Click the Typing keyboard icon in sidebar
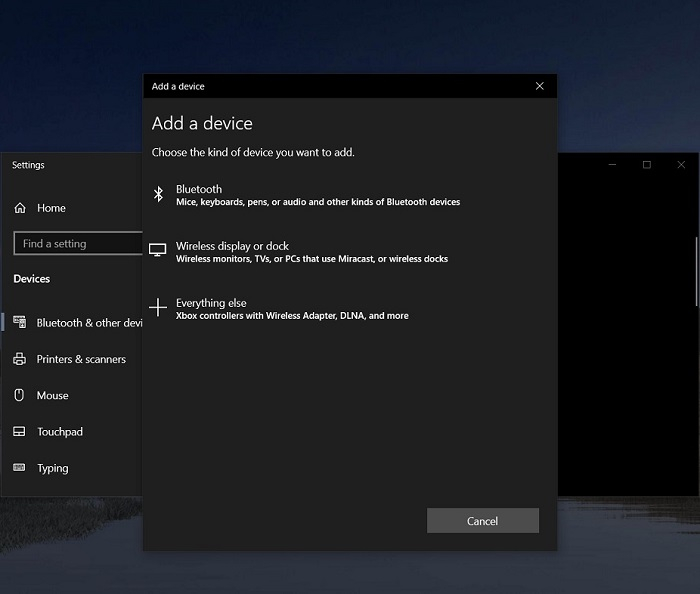Screen dimensions: 700x594 coord(19,468)
